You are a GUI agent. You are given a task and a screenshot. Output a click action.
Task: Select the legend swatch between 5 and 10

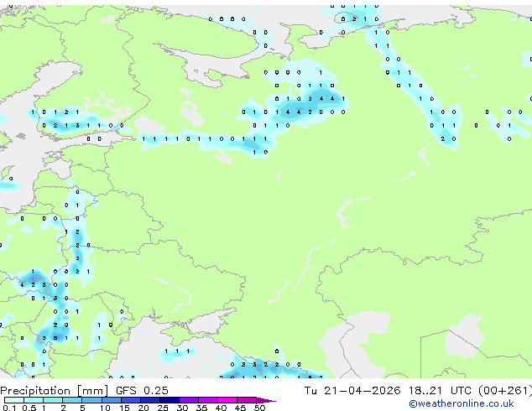pyautogui.click(x=91, y=400)
